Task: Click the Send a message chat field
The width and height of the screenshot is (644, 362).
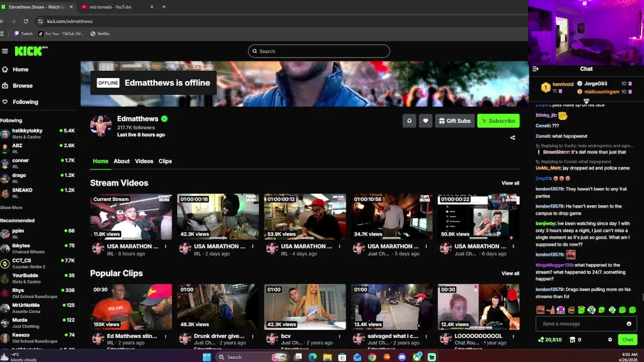Action: (x=586, y=324)
